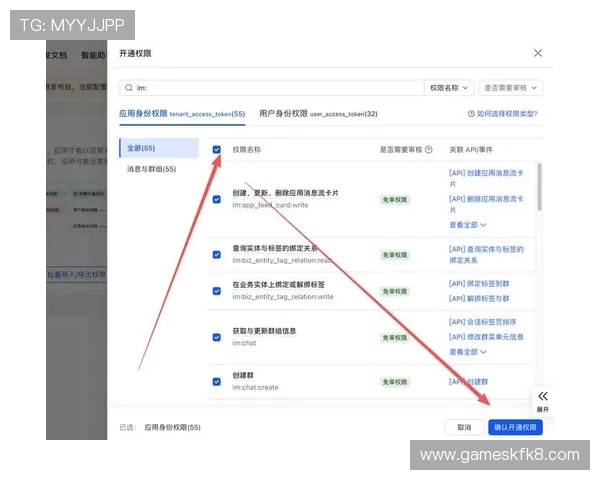This screenshot has height=480, width=600.
Task: Uncheck the im:chat permission checkbox
Action: [x=217, y=337]
